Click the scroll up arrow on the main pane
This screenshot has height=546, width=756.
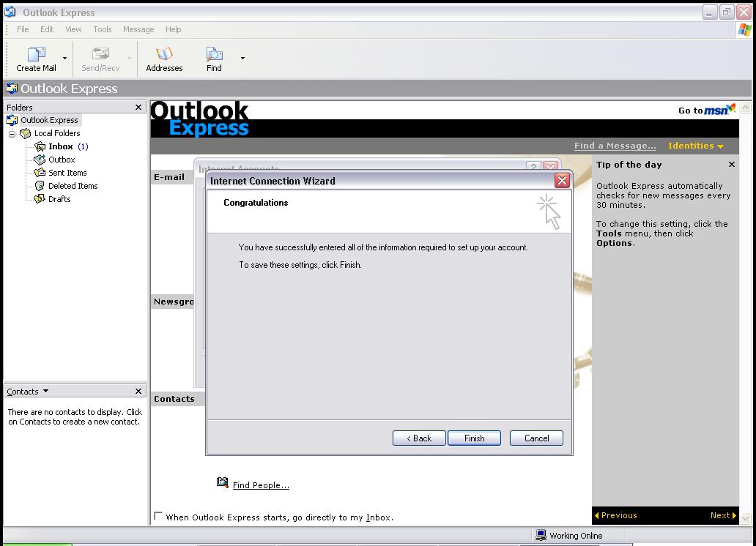746,107
